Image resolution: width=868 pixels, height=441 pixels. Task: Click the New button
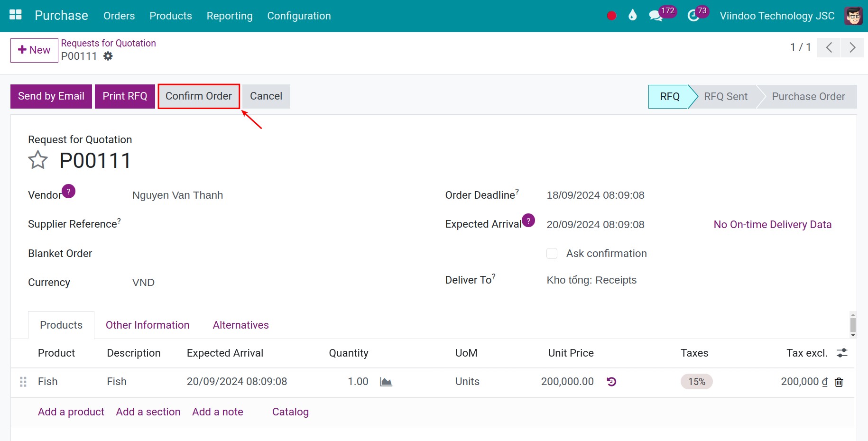pyautogui.click(x=34, y=50)
